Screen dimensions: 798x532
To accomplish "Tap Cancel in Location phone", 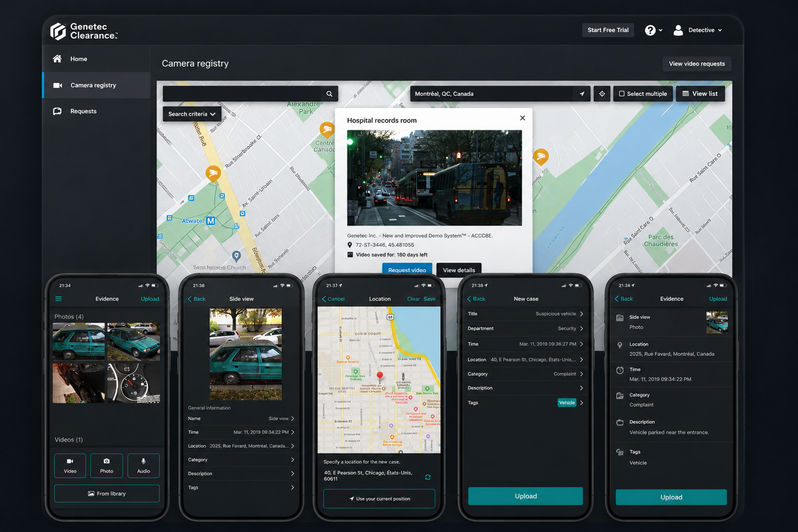I will point(333,299).
